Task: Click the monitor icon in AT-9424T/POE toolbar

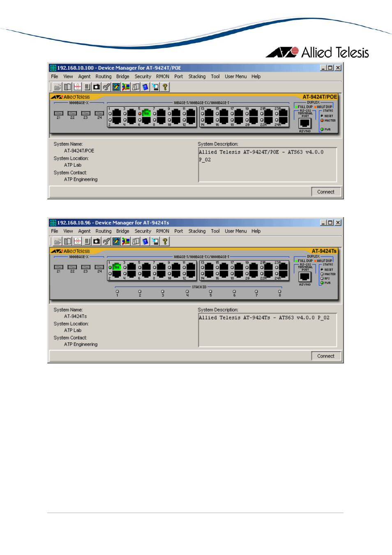Action: pyautogui.click(x=155, y=87)
